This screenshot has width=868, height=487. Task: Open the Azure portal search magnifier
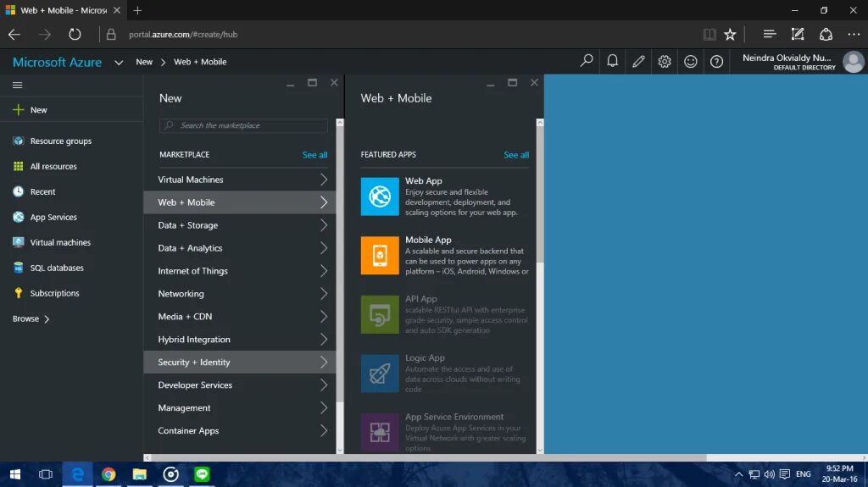click(587, 61)
